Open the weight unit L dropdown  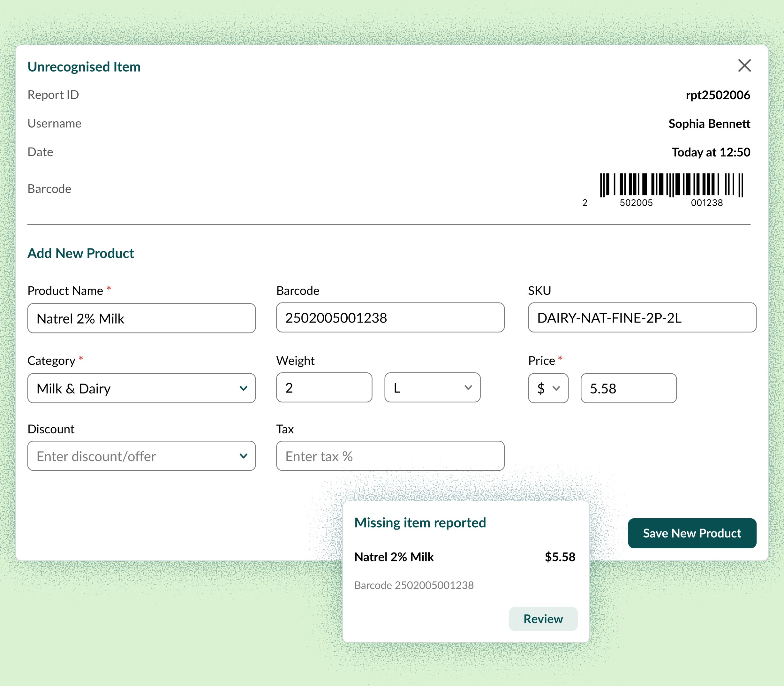(432, 387)
